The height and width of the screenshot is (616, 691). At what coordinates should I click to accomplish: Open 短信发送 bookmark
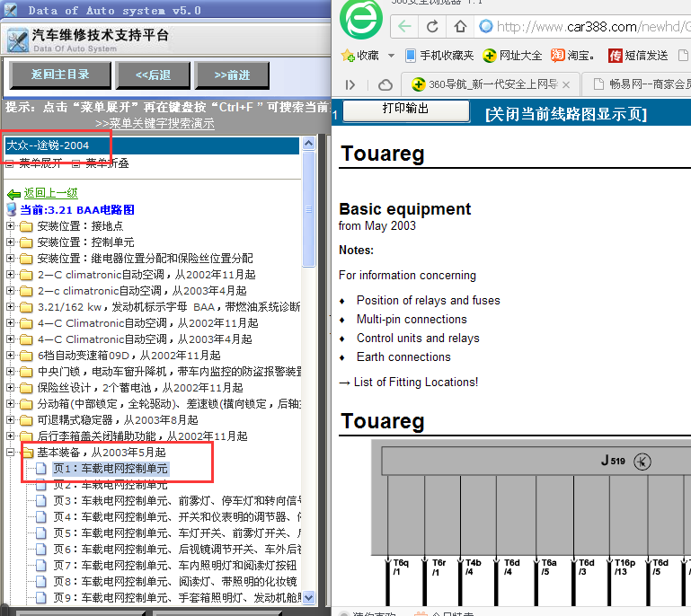click(x=638, y=56)
